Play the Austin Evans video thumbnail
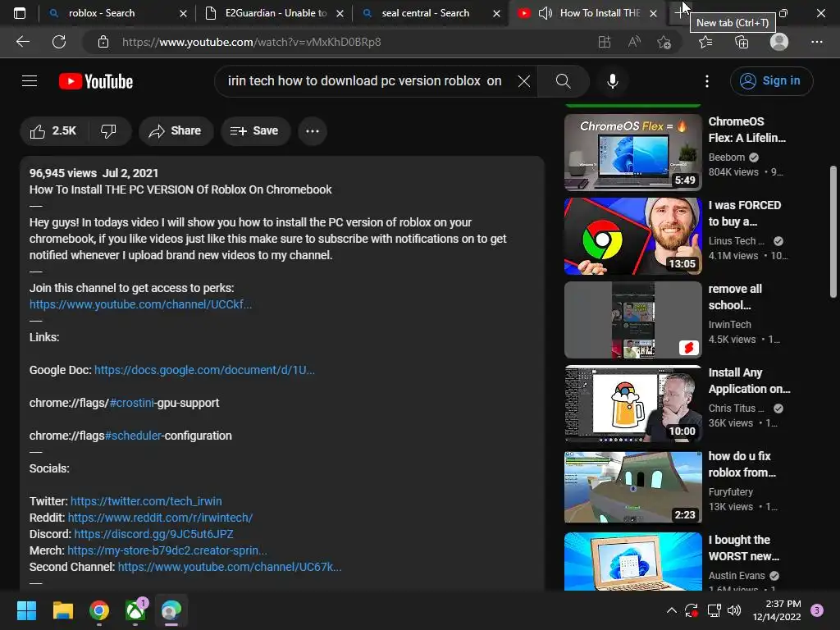Screen dimensions: 840x630 point(632,561)
